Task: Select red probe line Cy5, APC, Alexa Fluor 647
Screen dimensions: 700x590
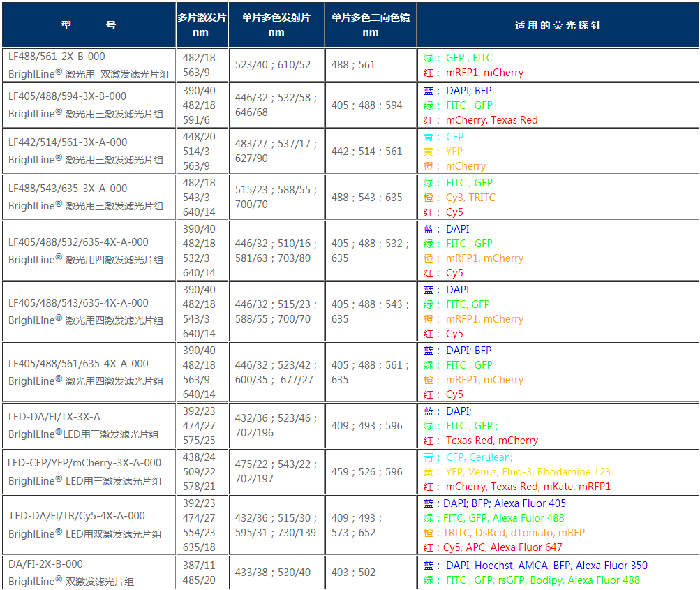Action: coord(493,547)
